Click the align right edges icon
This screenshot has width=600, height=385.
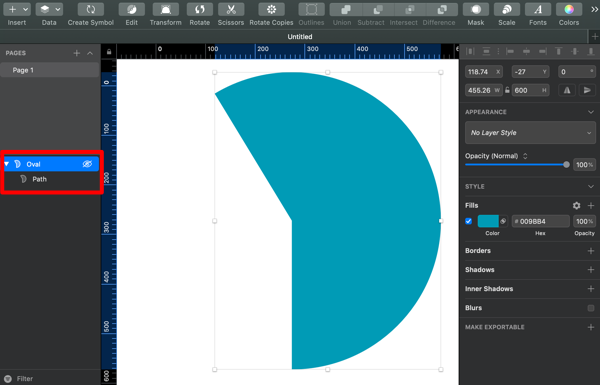tap(543, 51)
